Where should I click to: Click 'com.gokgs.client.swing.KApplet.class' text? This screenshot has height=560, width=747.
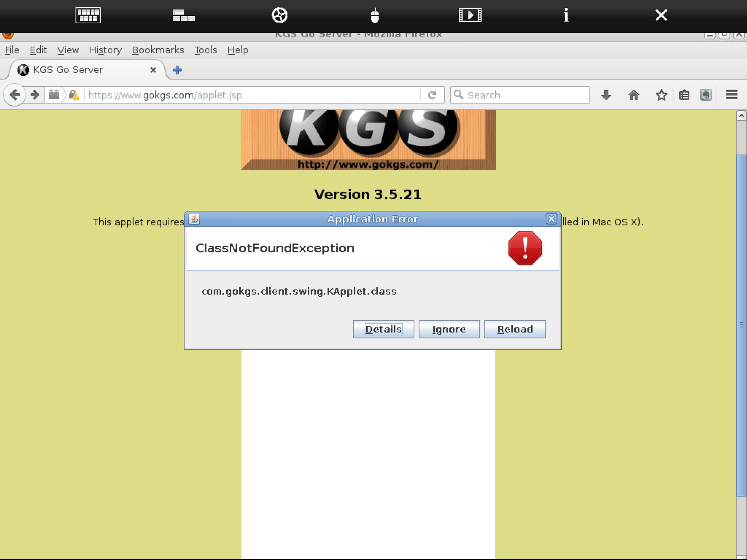point(299,291)
